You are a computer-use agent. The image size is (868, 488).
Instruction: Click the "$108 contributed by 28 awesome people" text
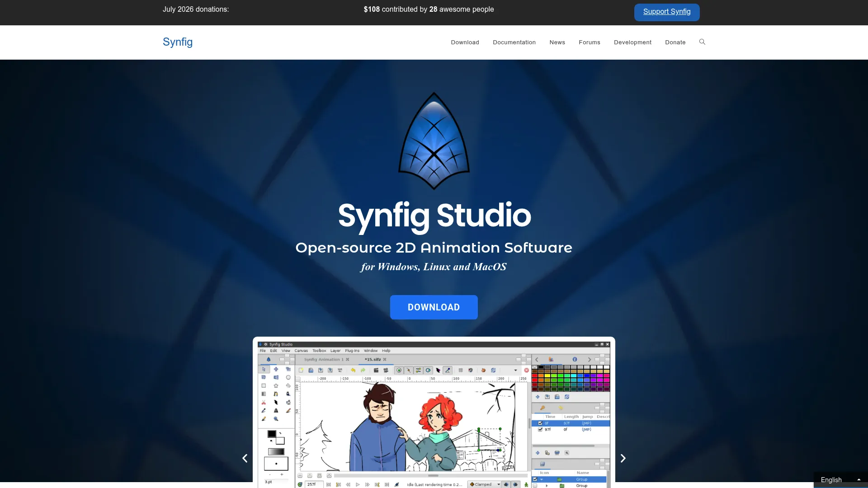pos(429,9)
